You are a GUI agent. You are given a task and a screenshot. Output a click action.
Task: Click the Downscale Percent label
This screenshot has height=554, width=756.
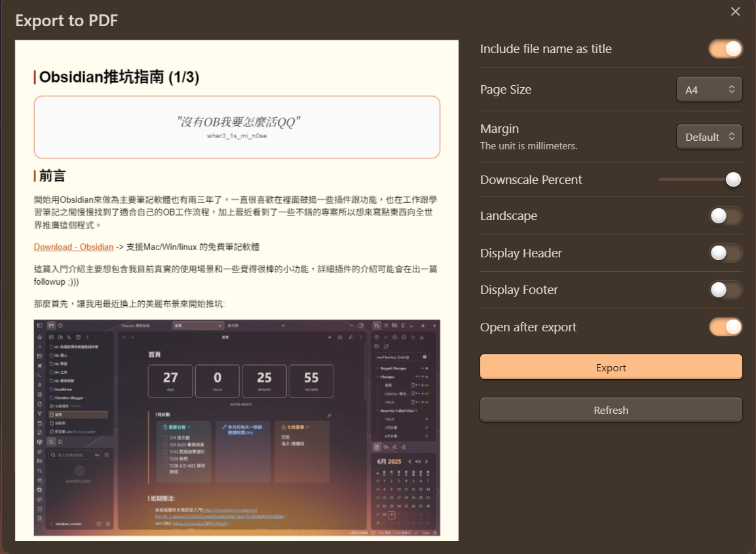pyautogui.click(x=531, y=179)
